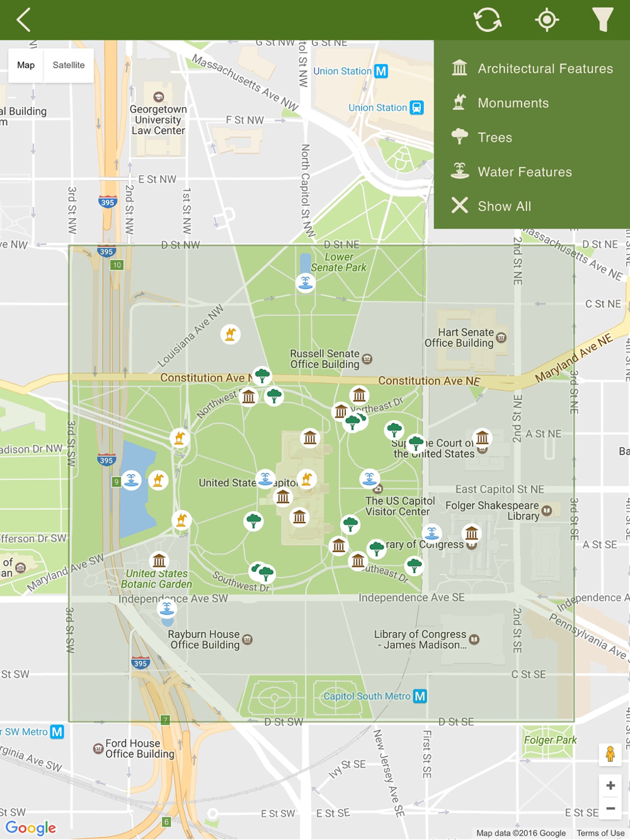Tap building marker at Botanic Garden
Viewport: 630px width, 840px height.
(159, 560)
